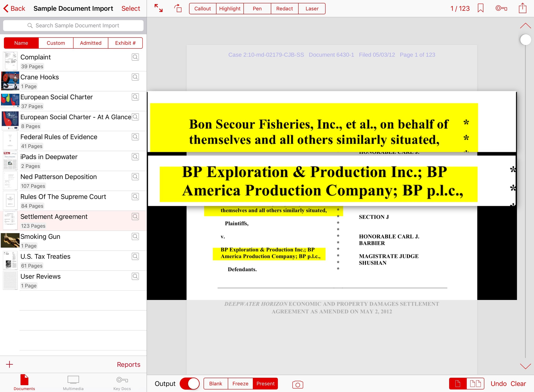Tap the key icon in top toolbar
This screenshot has height=392, width=534.
[501, 8]
